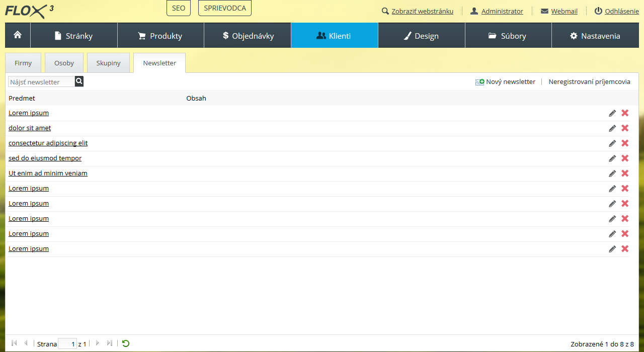Jump to the last page arrow

point(110,343)
